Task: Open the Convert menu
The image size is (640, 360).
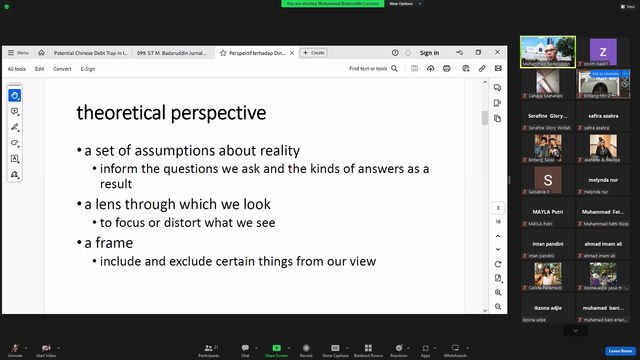Action: point(62,69)
